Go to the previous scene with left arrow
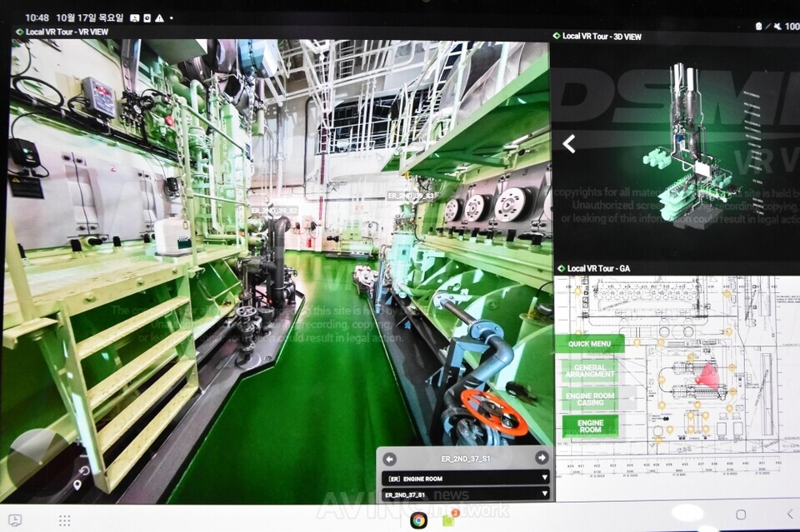This screenshot has height=532, width=800. pyautogui.click(x=389, y=459)
